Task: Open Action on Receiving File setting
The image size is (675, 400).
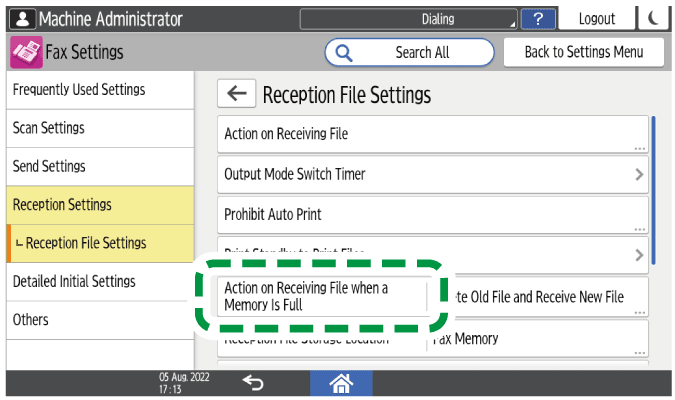Action: pos(432,134)
